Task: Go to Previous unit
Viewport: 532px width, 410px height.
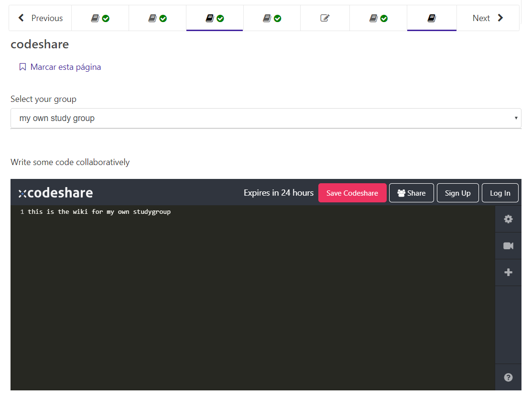Action: coord(40,18)
